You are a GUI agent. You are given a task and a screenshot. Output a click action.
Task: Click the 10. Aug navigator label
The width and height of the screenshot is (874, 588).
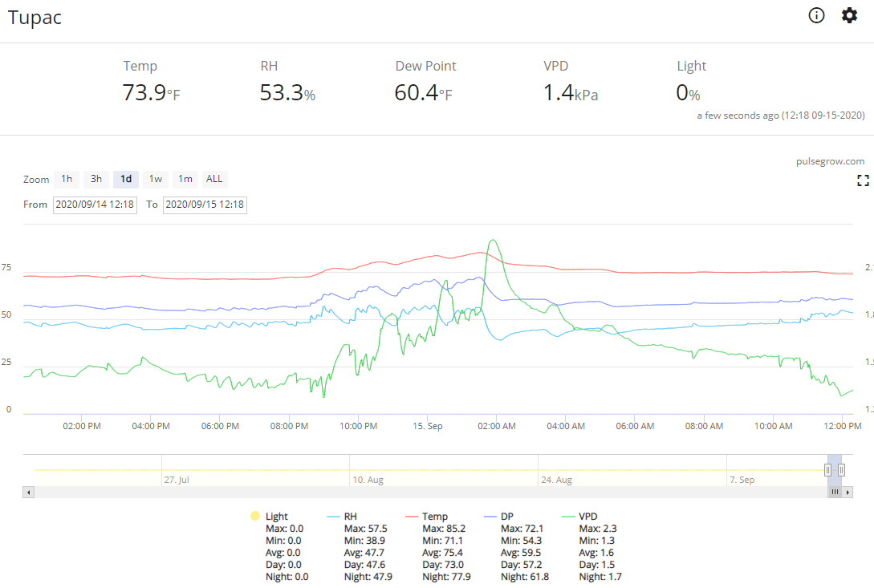(368, 480)
